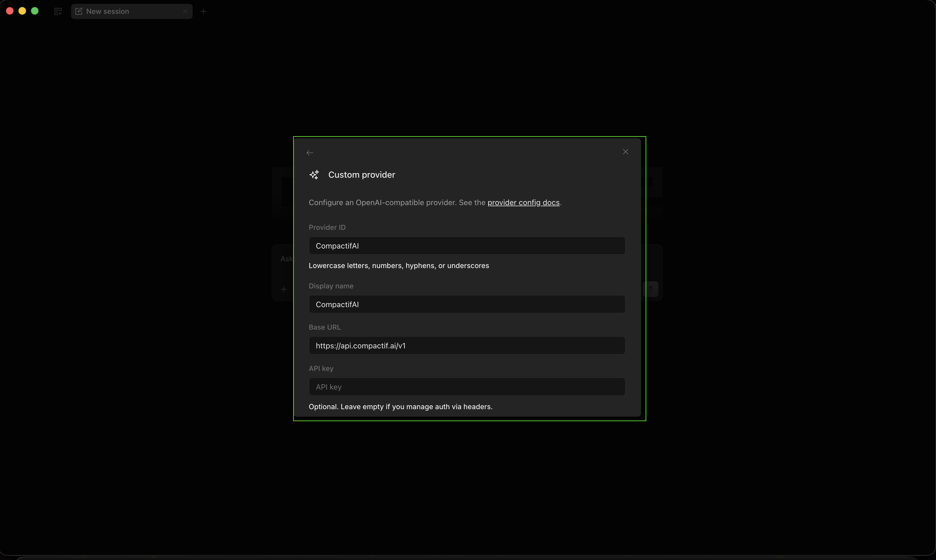Select the New session tab
This screenshot has width=936, height=560.
132,11
